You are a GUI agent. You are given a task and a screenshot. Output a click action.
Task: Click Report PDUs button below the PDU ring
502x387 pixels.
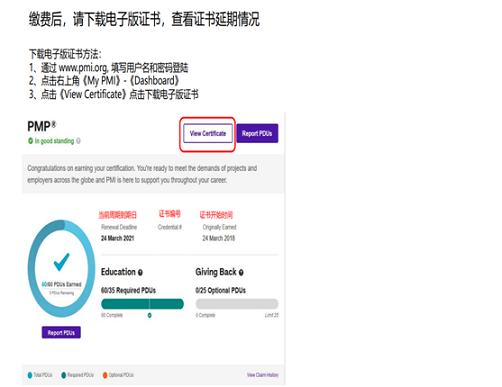point(61,332)
